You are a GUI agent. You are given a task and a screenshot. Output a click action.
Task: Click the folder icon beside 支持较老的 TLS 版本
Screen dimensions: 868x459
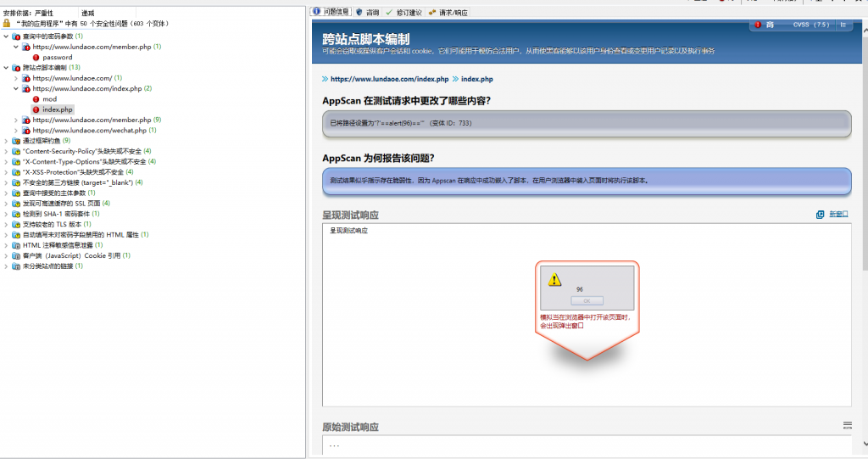click(x=16, y=225)
